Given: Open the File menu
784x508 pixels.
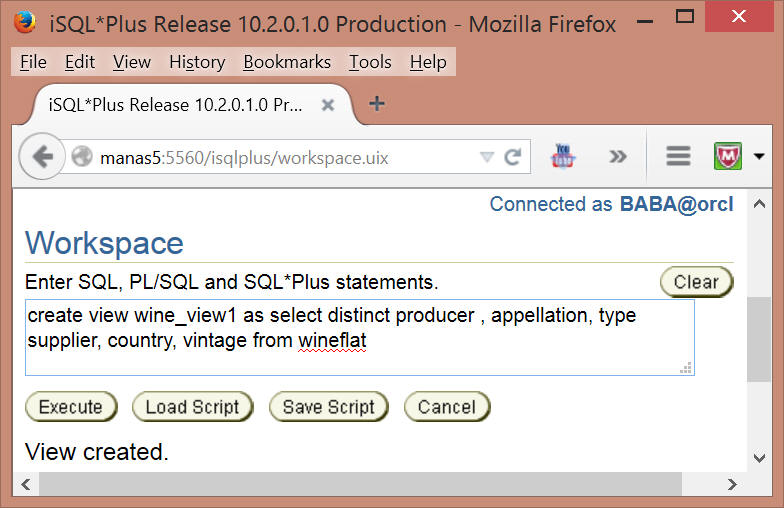Looking at the screenshot, I should tap(33, 62).
